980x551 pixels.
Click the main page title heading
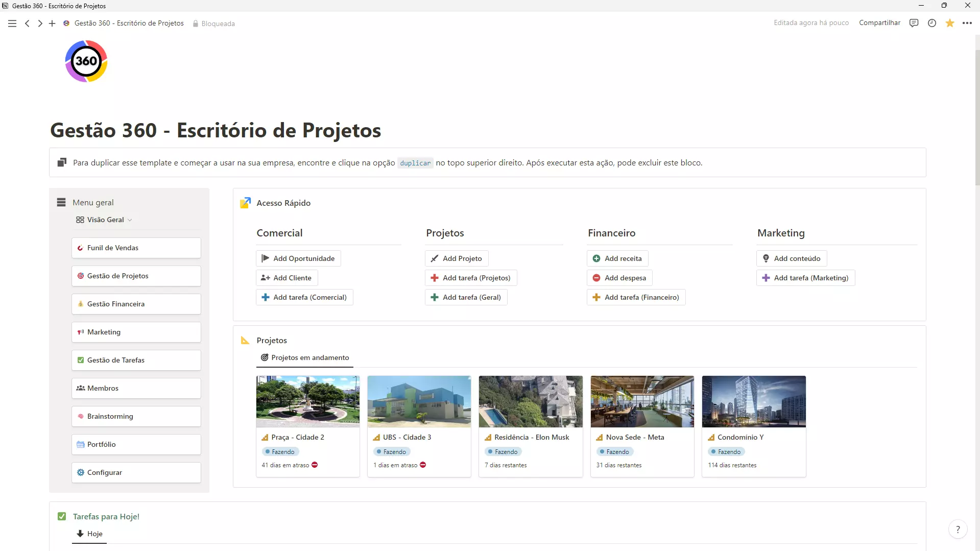(x=216, y=130)
